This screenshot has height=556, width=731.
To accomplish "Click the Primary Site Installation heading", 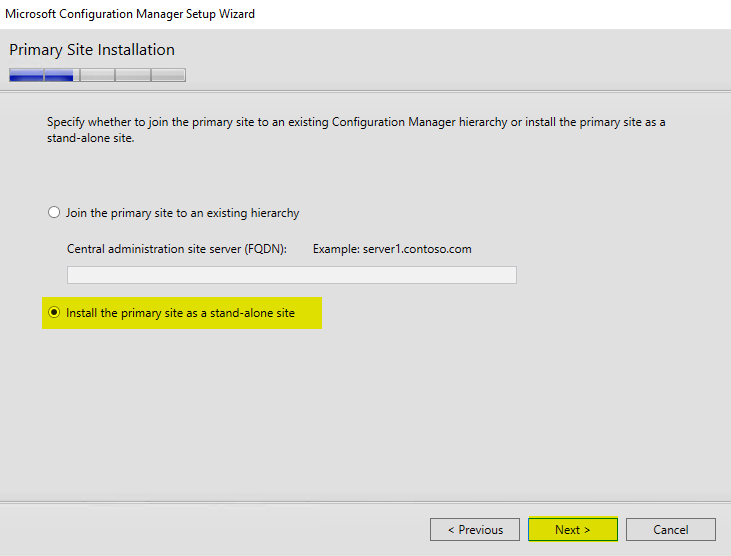I will pyautogui.click(x=92, y=50).
